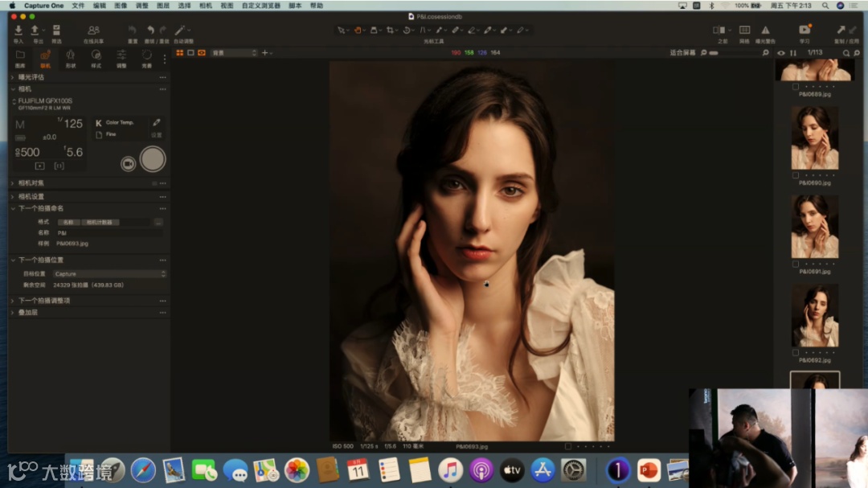Click the undo arrow icon

[150, 30]
